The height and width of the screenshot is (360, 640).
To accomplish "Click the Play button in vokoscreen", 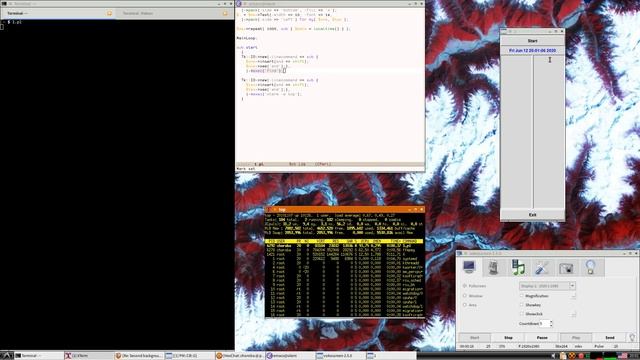I will (576, 338).
